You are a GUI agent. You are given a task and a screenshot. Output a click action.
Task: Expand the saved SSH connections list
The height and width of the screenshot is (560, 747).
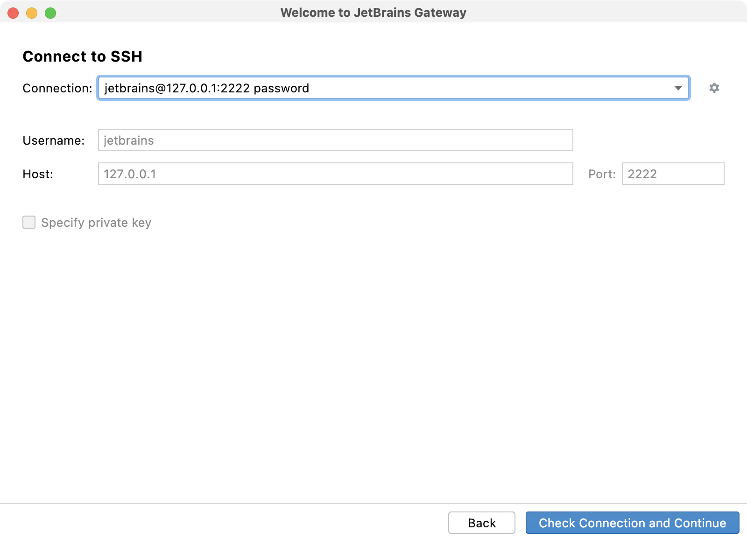(678, 88)
